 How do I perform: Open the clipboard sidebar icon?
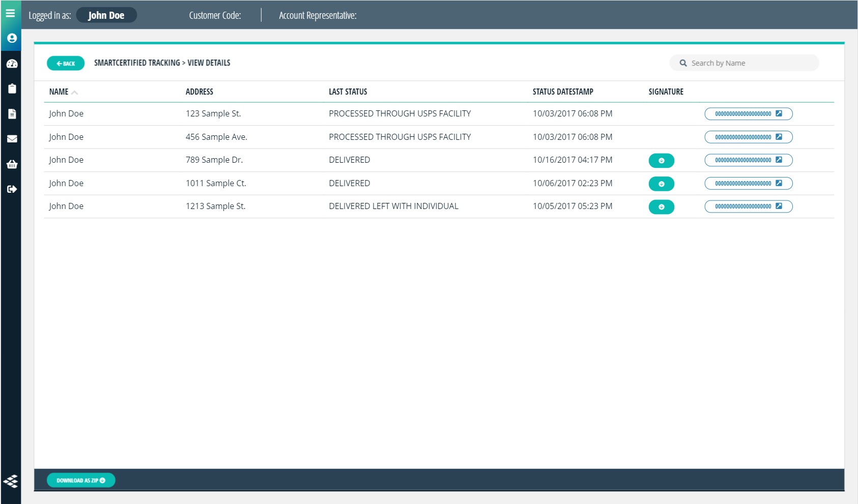point(12,88)
